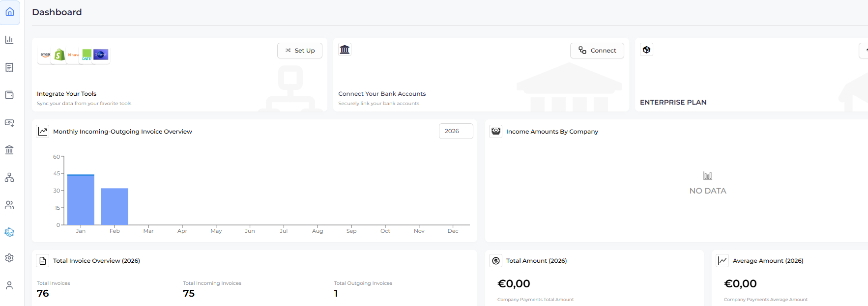Image resolution: width=868 pixels, height=306 pixels.
Task: Click the Amazon logo thumbnail
Action: coord(45,55)
